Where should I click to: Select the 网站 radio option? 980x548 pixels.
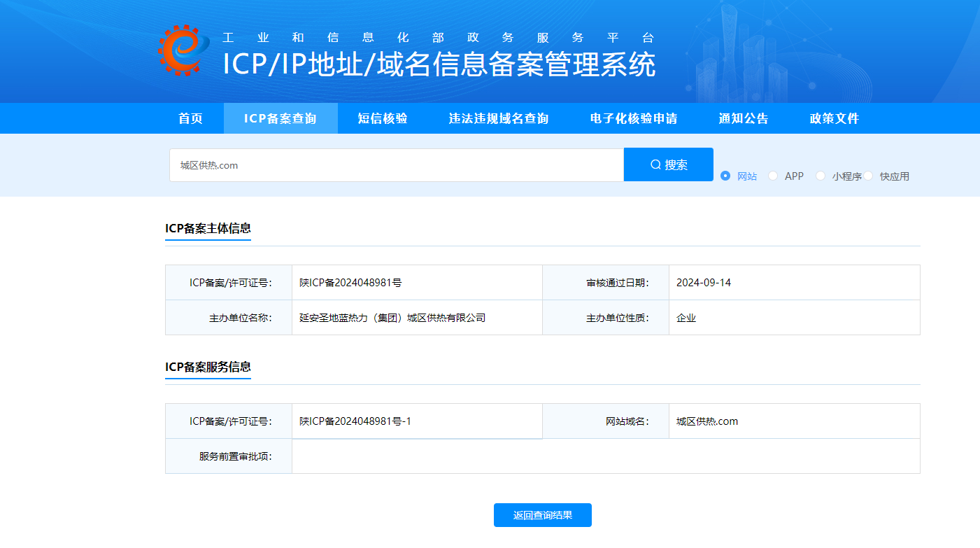coord(725,176)
